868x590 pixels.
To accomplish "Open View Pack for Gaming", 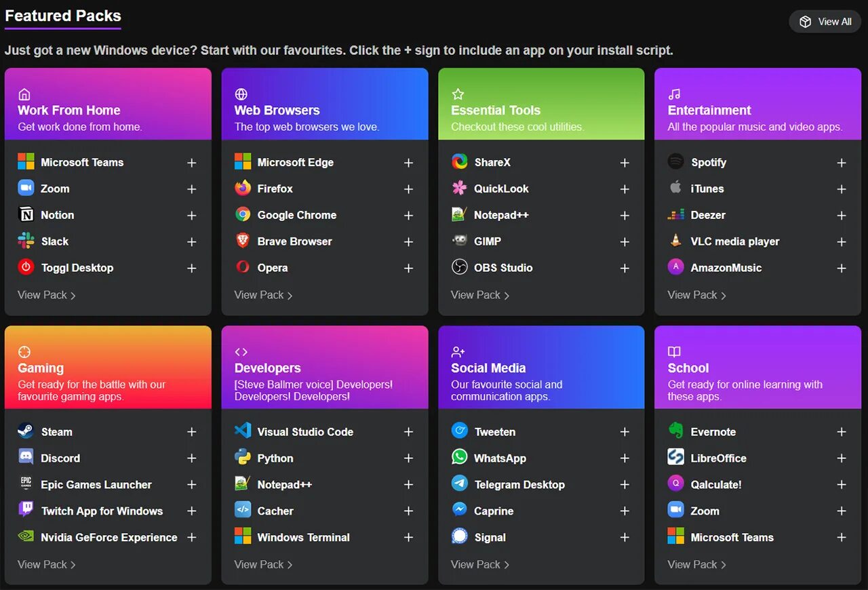I will point(47,564).
